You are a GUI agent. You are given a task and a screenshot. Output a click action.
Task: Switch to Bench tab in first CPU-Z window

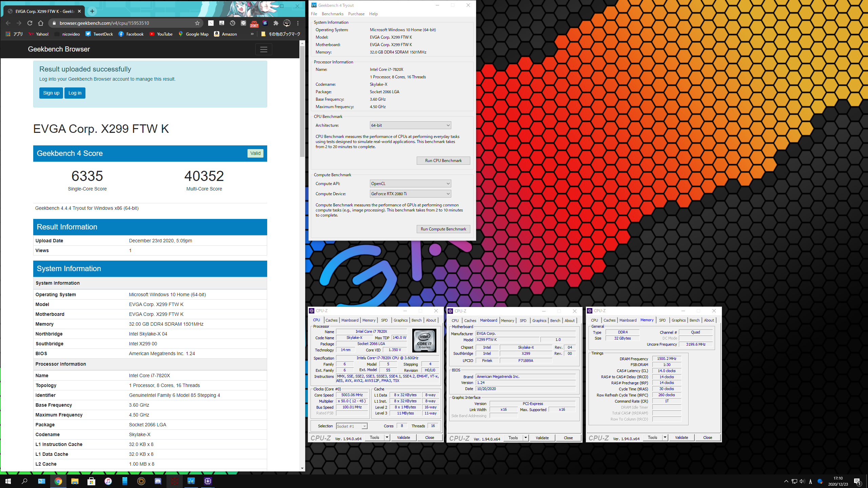tap(416, 320)
